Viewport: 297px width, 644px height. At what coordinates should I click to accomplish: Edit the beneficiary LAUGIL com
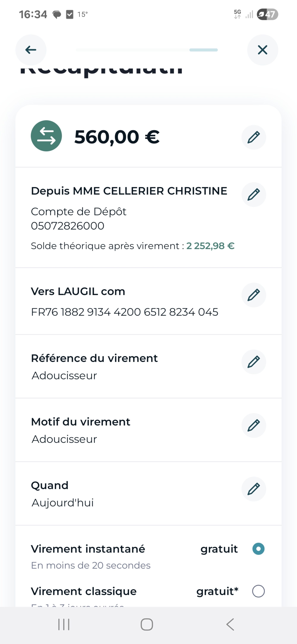[x=253, y=295]
